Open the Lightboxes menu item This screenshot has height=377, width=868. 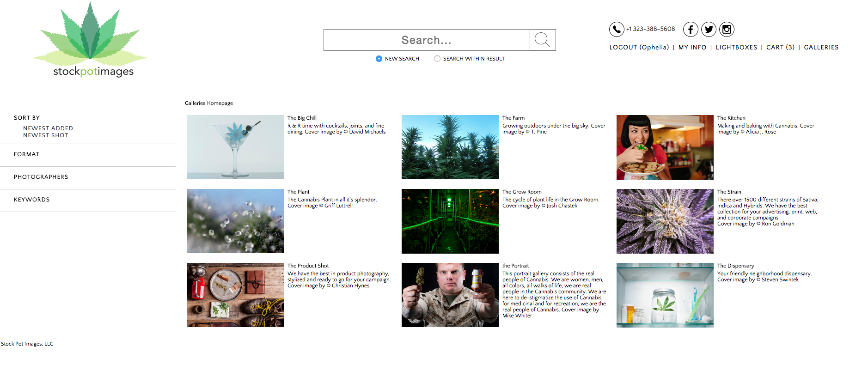[x=737, y=47]
